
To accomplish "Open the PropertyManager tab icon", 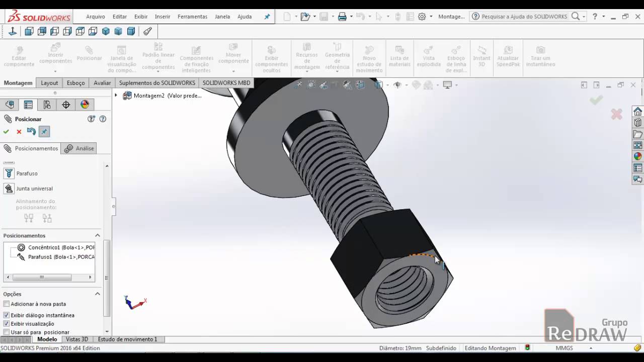I will pyautogui.click(x=28, y=105).
